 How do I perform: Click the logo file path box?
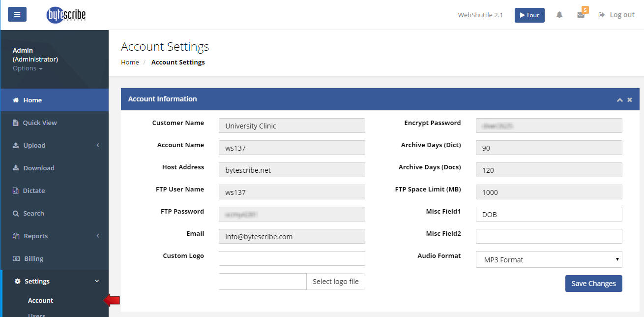pos(263,282)
